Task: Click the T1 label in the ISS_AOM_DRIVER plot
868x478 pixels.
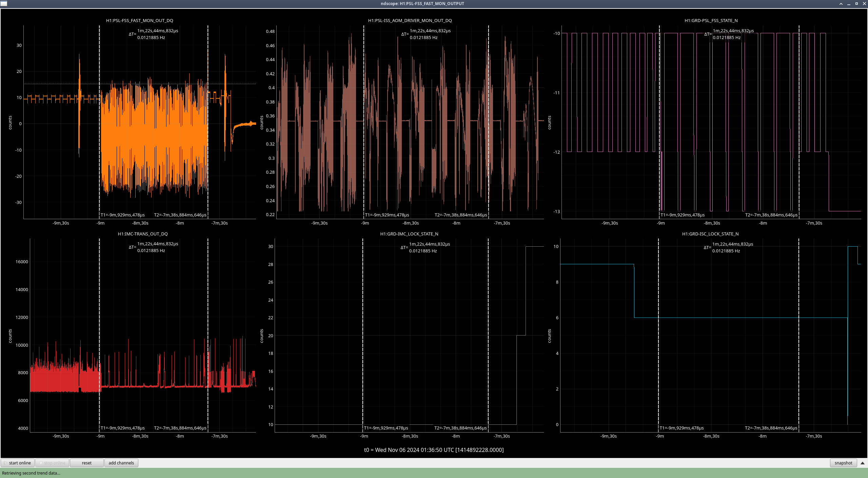Action: [x=387, y=215]
